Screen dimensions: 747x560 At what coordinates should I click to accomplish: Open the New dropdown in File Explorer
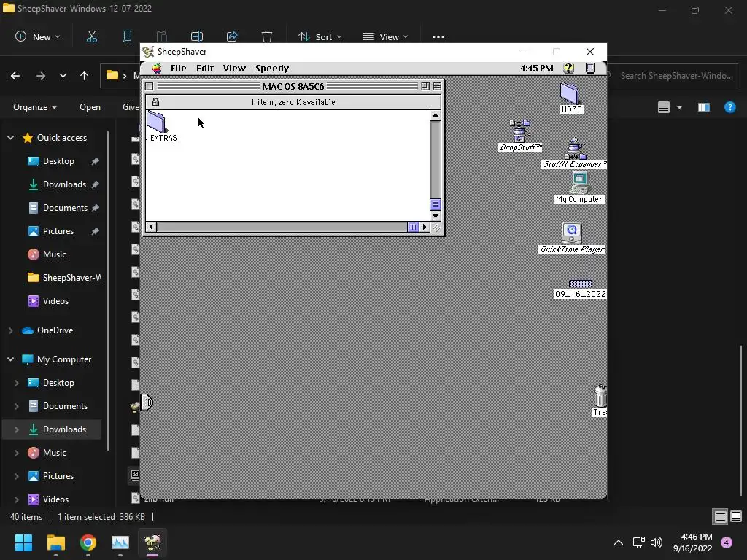[38, 36]
